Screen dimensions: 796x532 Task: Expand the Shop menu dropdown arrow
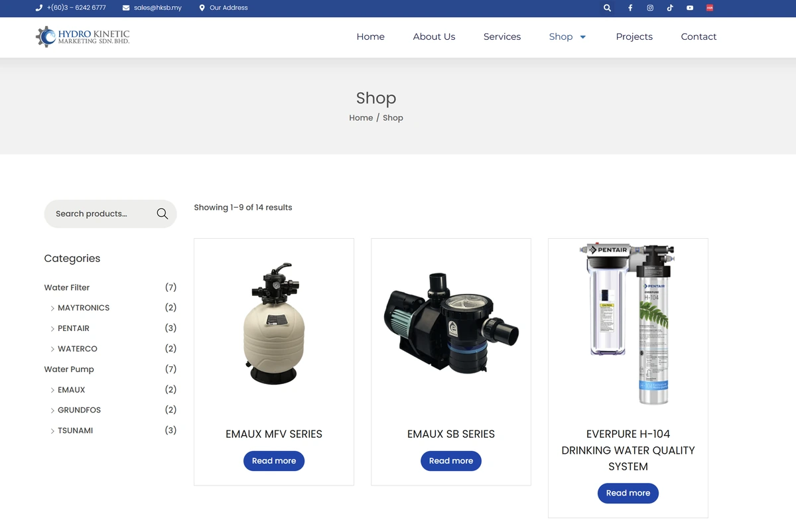point(583,37)
